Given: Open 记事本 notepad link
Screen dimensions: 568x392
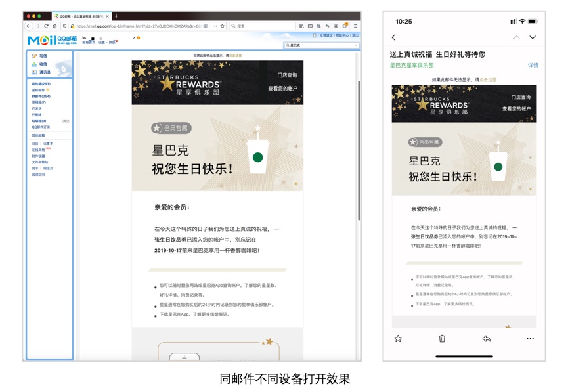Looking at the screenshot, I should click(x=48, y=144).
